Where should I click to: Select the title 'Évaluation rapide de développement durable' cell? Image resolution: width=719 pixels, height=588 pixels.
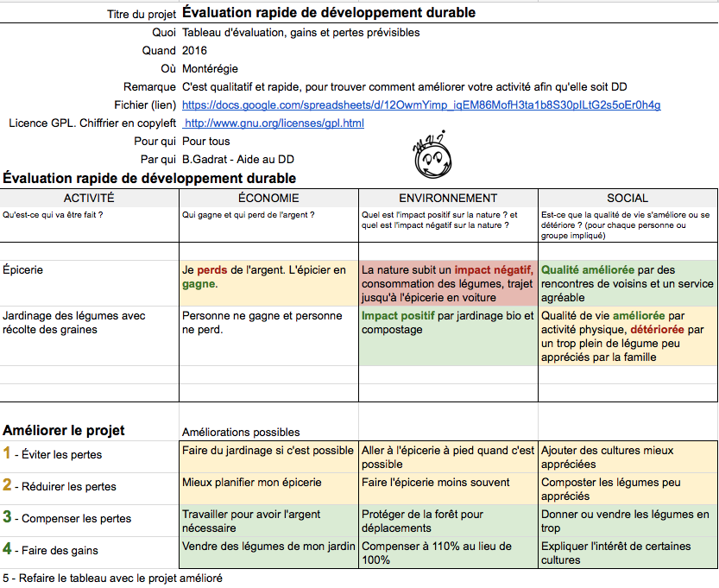(329, 12)
